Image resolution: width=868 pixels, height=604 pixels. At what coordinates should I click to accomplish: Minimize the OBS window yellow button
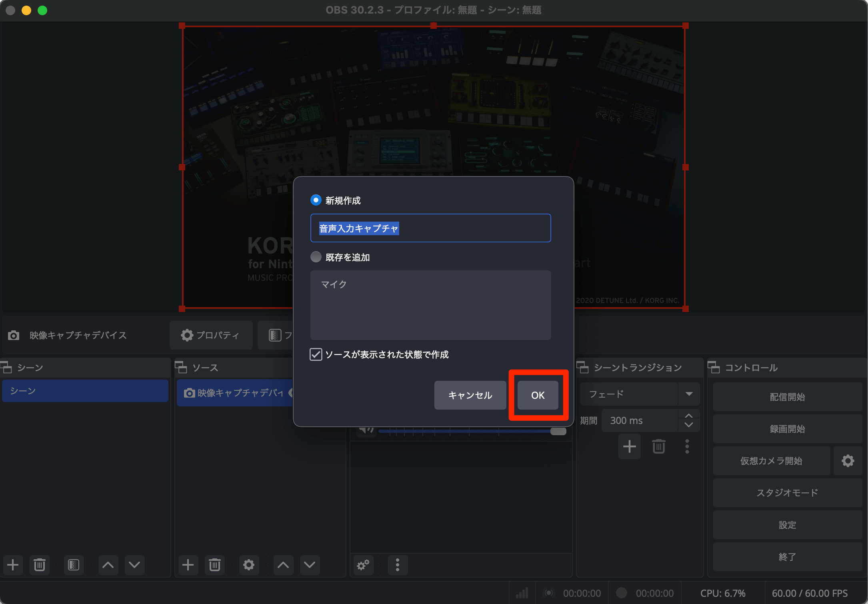(x=26, y=10)
